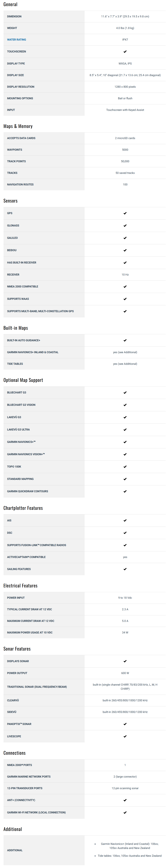Viewport: 168px width, 868px height.
Task: Click the Built-in Auto Guidance+ checkmark
Action: click(x=125, y=340)
